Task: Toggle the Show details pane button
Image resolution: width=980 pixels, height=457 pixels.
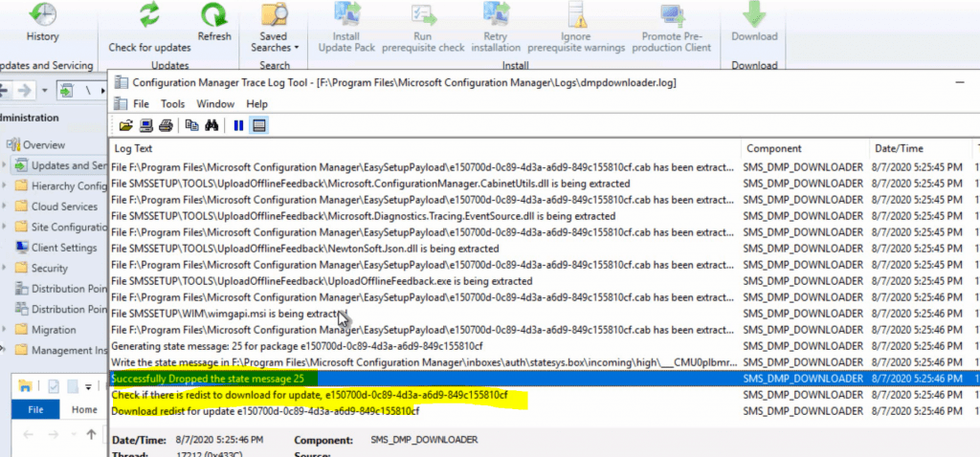Action: click(258, 125)
